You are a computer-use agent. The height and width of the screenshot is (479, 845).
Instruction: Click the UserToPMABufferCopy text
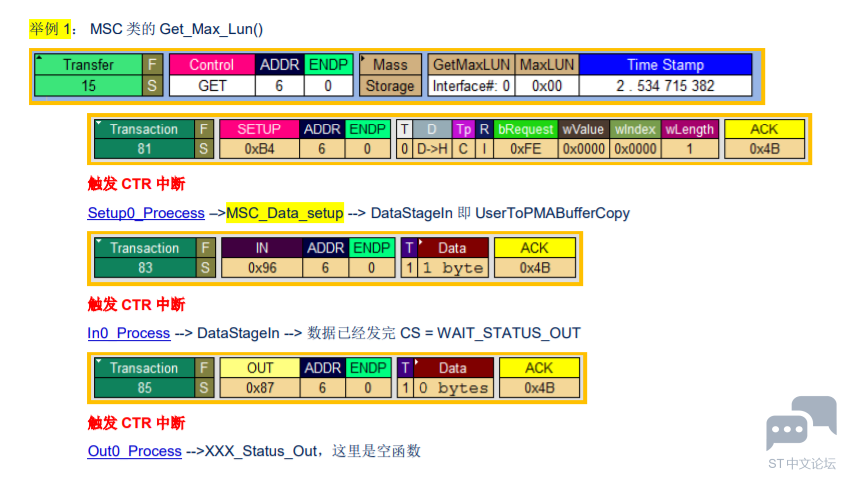552,213
